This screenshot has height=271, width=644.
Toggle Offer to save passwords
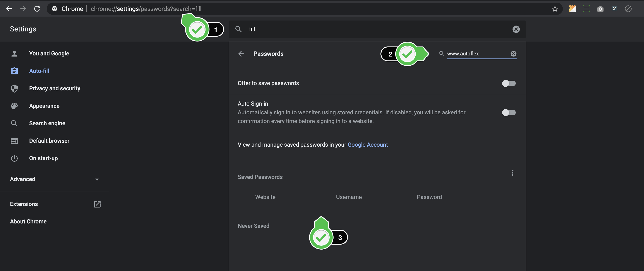click(509, 83)
